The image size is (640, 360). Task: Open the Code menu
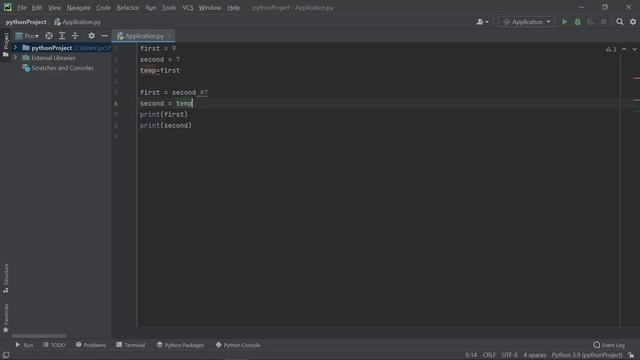(103, 8)
